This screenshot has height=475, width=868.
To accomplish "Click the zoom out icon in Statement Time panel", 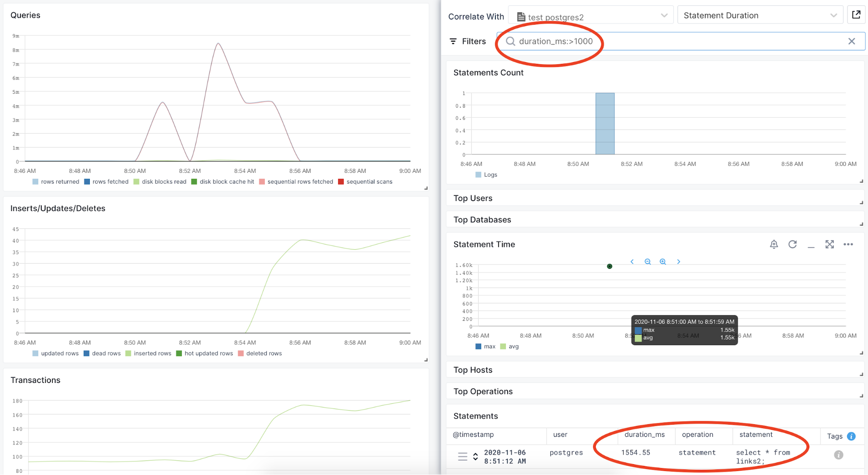I will [x=647, y=261].
